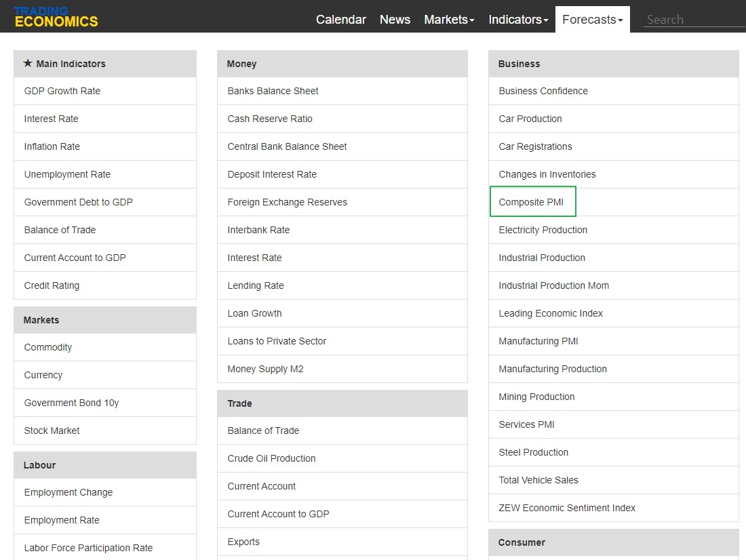Click the Trading Economics logo
The image size is (746, 560).
[56, 17]
